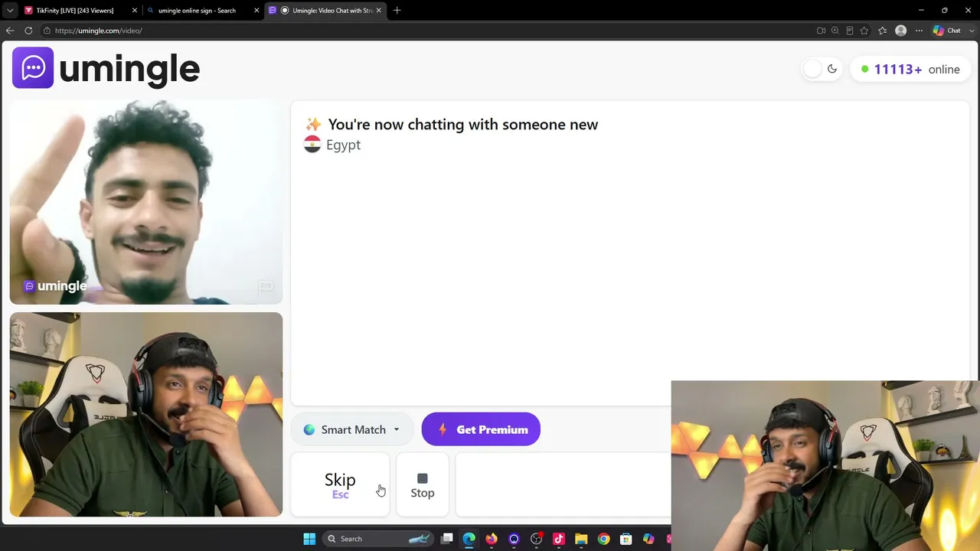This screenshot has height=551, width=980.
Task: Expand the Copilot Chat dropdown arrow
Action: tap(971, 31)
